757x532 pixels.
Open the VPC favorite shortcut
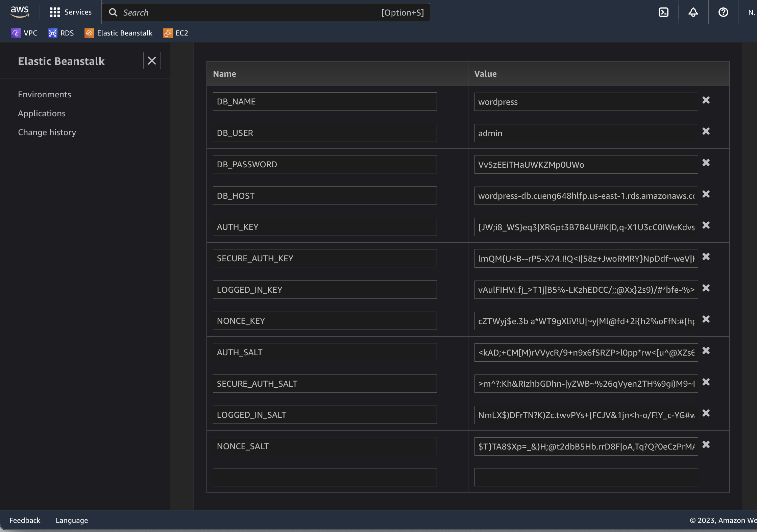24,33
